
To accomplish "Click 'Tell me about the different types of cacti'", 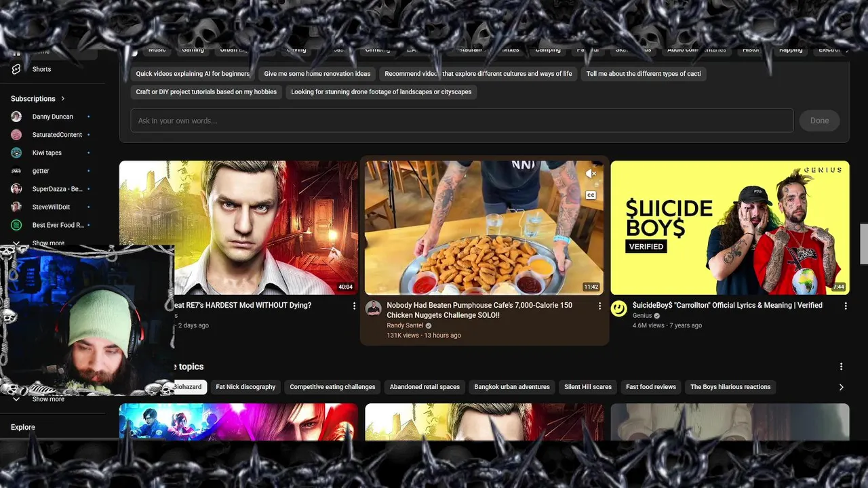I will [x=644, y=74].
